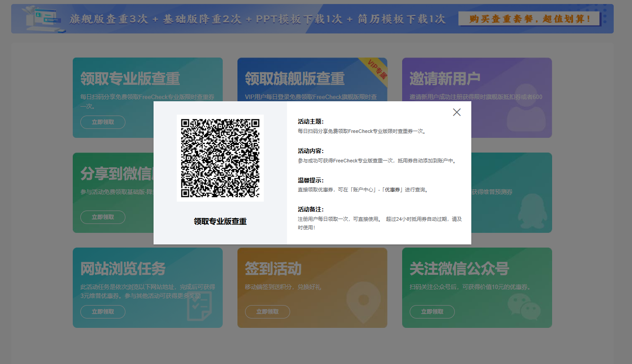Viewport: 632px width, 364px height.
Task: Click the 邀请新用户 card title
Action: (x=445, y=79)
